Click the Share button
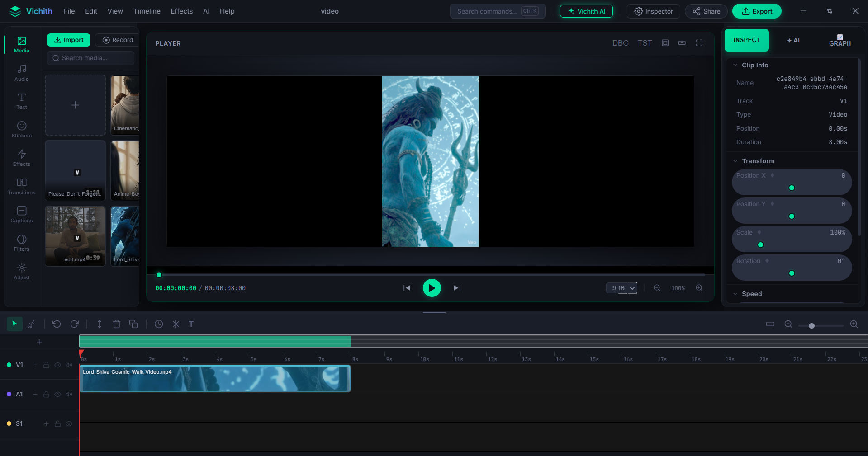Viewport: 868px width, 456px height. point(706,11)
